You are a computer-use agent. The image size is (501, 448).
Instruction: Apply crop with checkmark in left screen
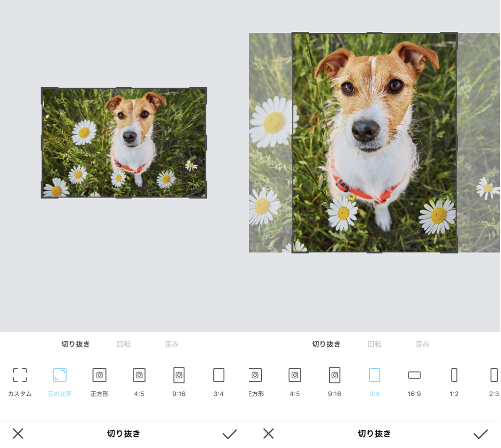[x=229, y=434]
